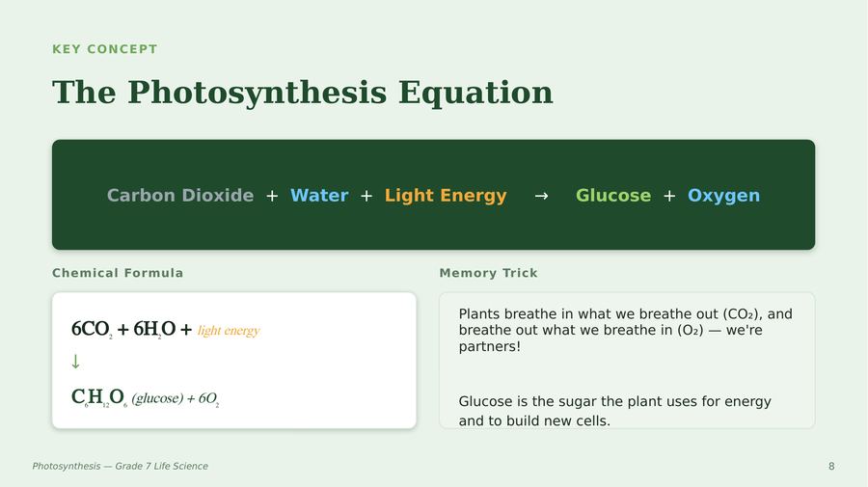Click the slide number 8
This screenshot has height=487, width=868.
click(x=831, y=467)
